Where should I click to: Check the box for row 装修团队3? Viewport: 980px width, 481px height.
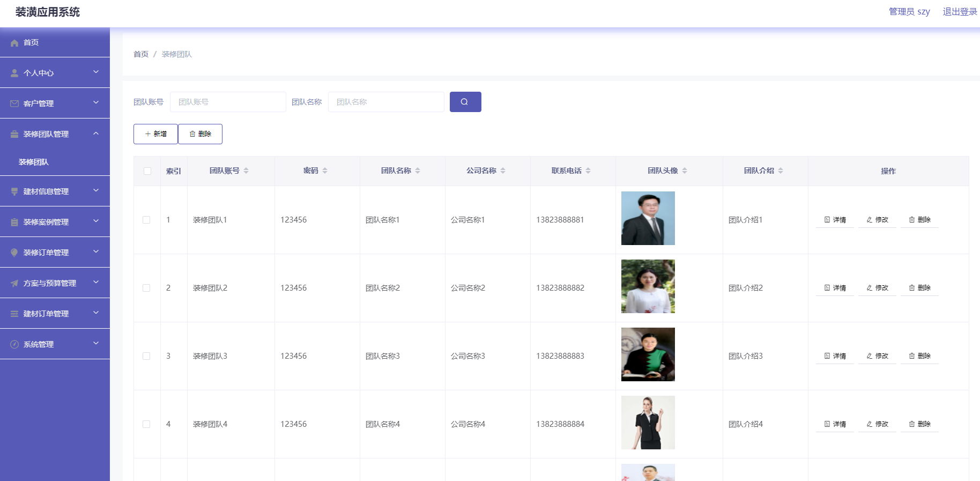146,356
